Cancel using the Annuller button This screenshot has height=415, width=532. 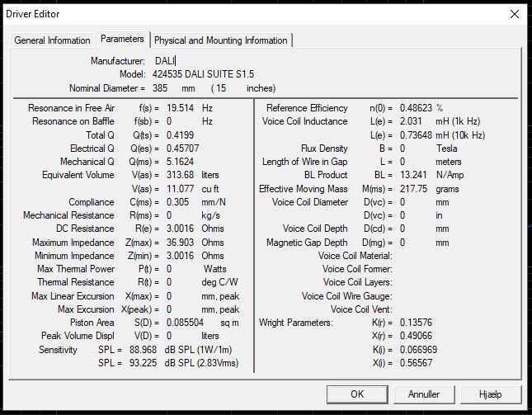click(x=424, y=394)
